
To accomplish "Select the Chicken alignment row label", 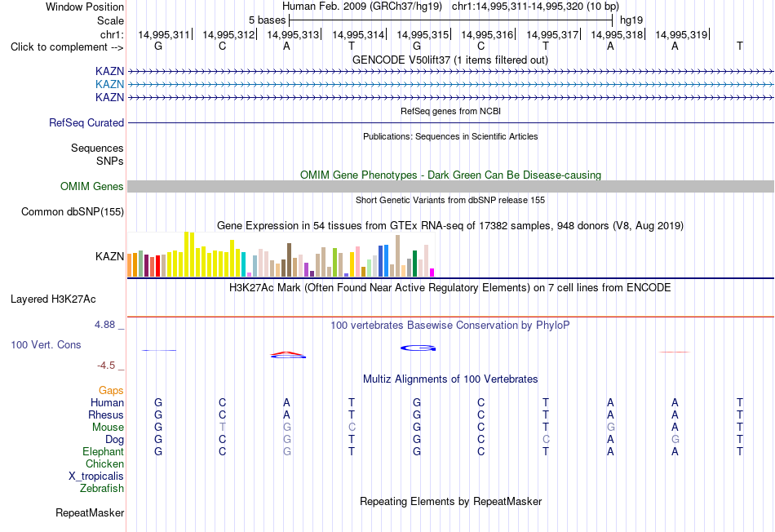I will tap(104, 463).
